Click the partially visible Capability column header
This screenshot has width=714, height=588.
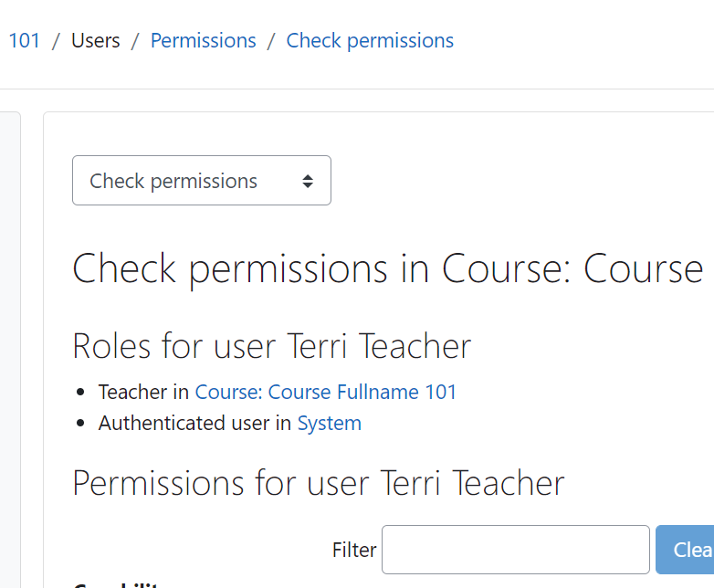(116, 584)
